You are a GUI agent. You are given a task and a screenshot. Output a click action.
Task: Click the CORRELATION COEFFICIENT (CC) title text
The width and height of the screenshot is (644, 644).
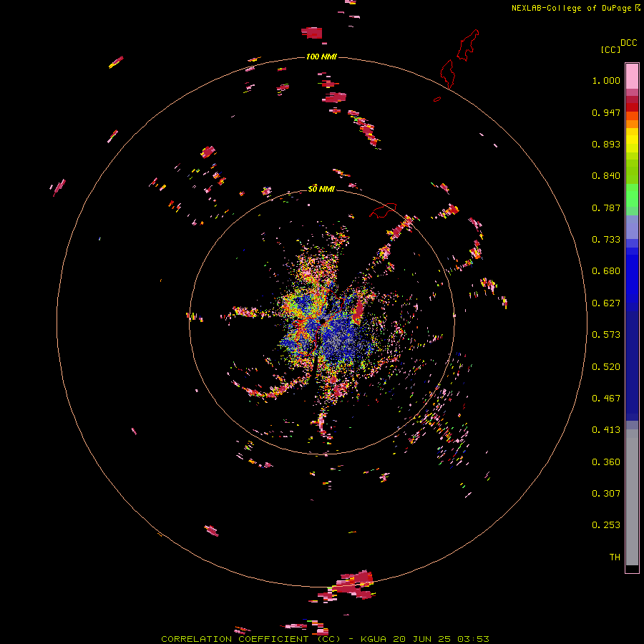[x=251, y=639]
